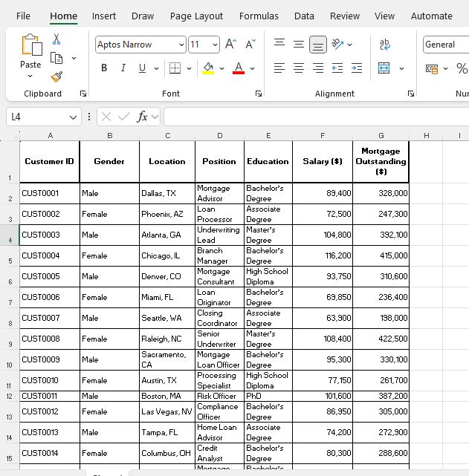Open the font name dropdown

[x=181, y=45]
